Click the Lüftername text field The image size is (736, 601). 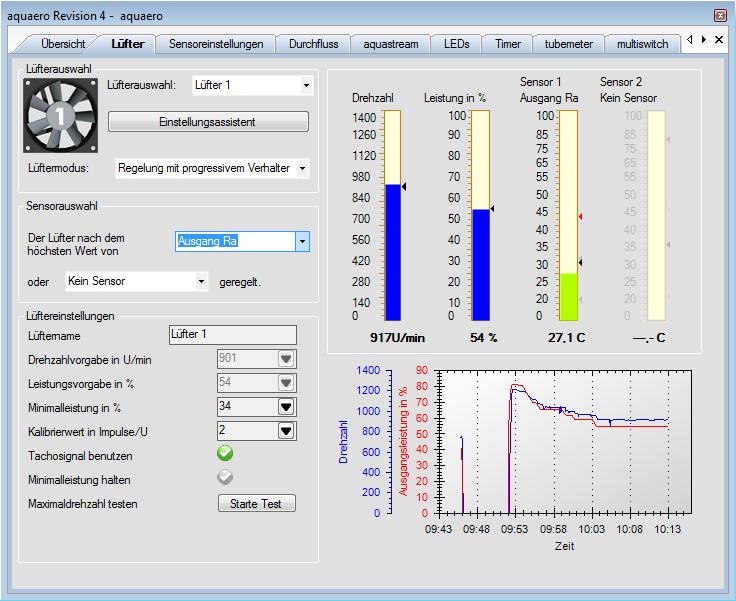click(232, 334)
